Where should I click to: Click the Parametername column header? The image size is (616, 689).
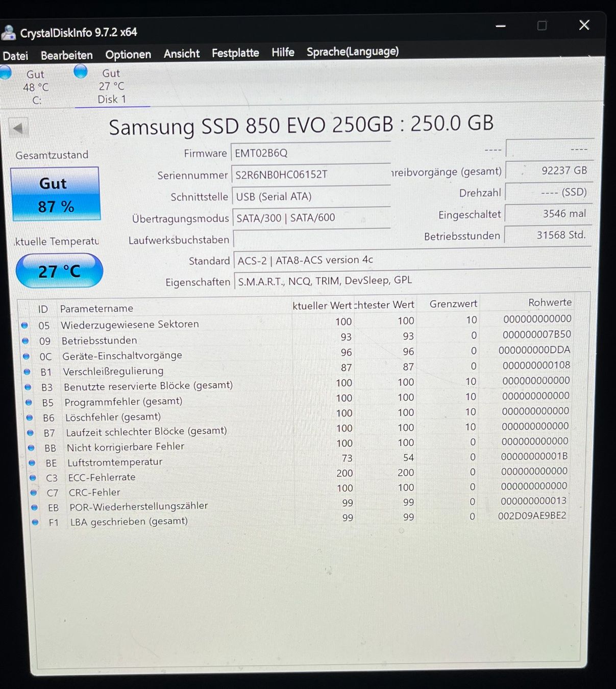[96, 308]
